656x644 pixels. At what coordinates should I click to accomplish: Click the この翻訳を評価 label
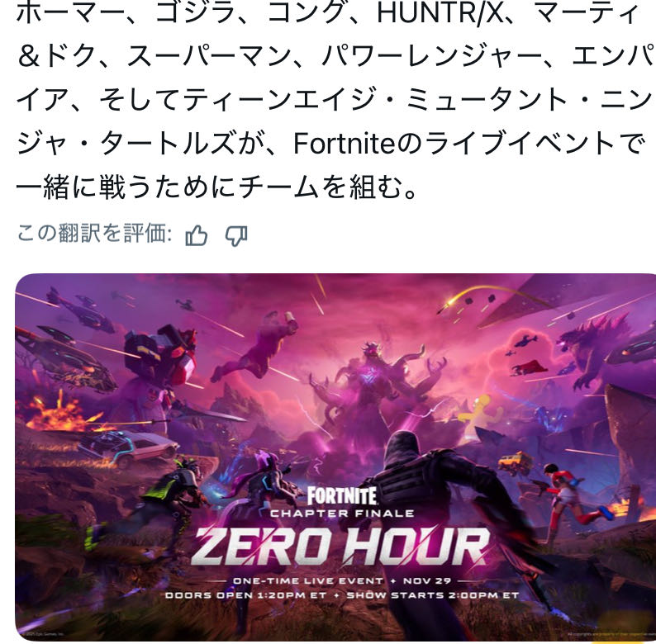tap(94, 233)
